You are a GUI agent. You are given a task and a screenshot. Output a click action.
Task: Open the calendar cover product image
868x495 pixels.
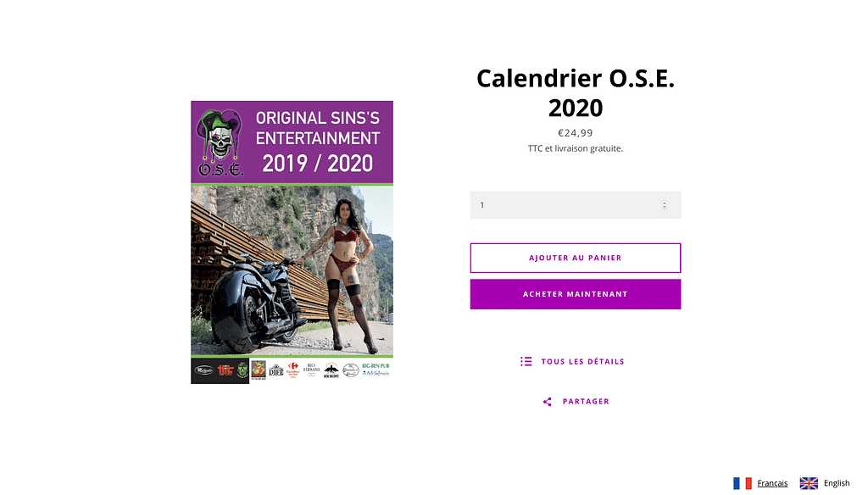pyautogui.click(x=292, y=242)
